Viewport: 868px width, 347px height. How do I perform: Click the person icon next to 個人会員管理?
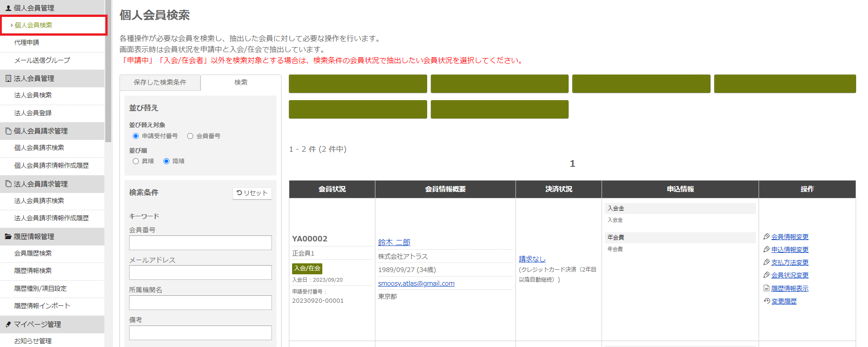(x=8, y=8)
